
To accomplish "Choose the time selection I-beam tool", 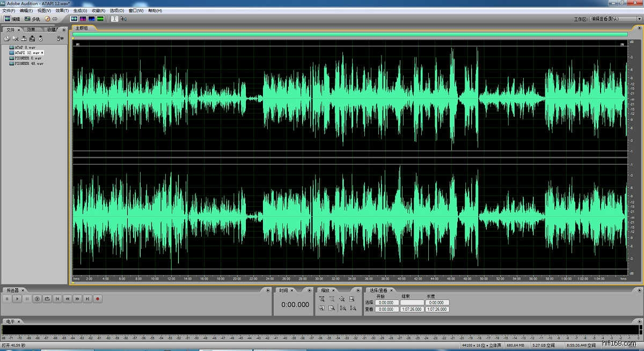I will (x=114, y=19).
